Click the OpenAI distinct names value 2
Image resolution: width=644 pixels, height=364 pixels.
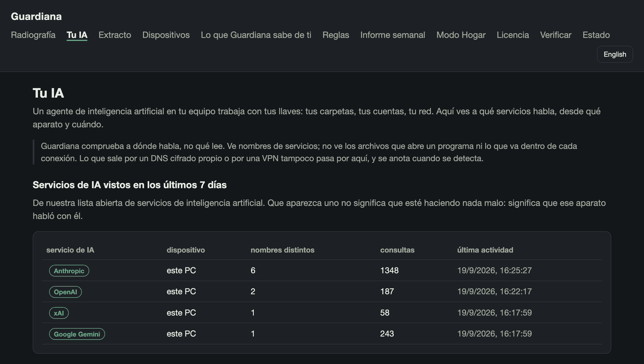253,291
